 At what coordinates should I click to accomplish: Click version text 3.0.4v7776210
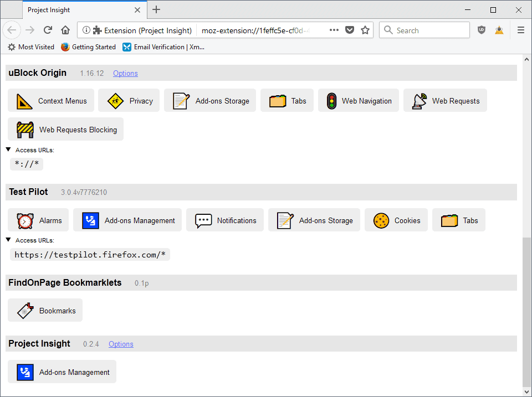tap(84, 192)
